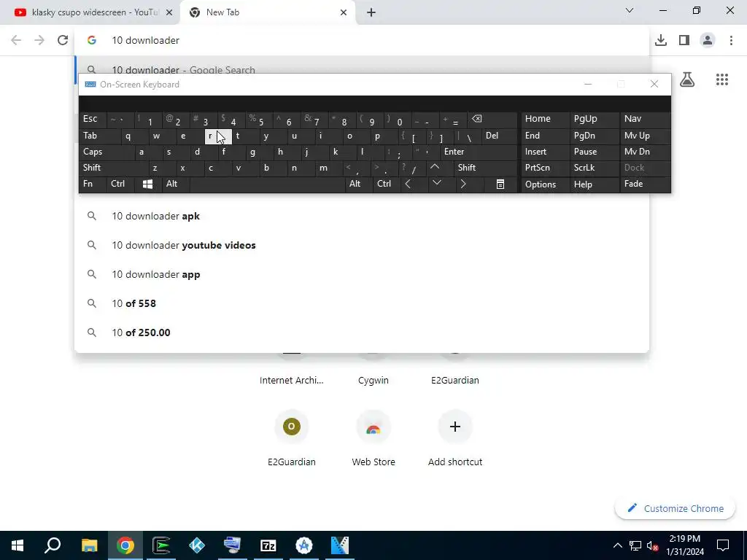The height and width of the screenshot is (560, 747).
Task: Show hidden system tray icons chevron
Action: pyautogui.click(x=617, y=545)
